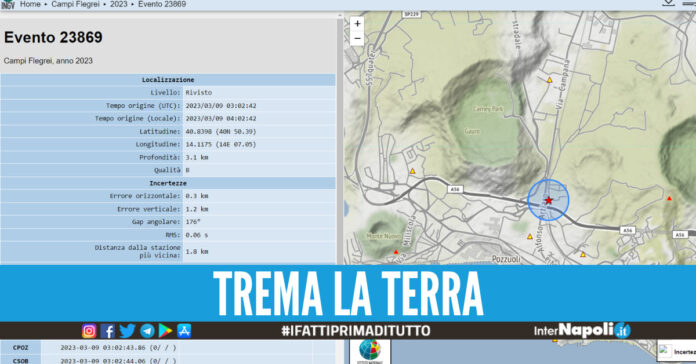The width and height of the screenshot is (696, 364).
Task: Click the local origin time '2023/03/09 04:02:42'
Action: (x=221, y=119)
